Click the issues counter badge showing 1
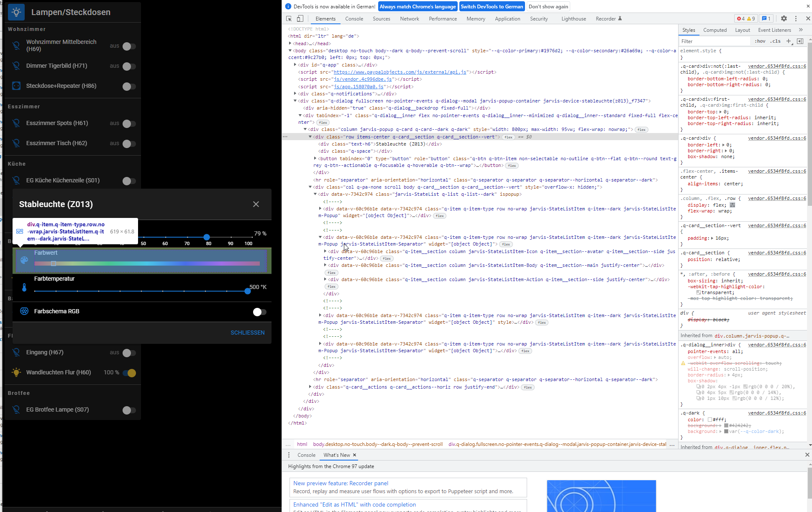Screen dimensions: 812x512 coord(766,19)
